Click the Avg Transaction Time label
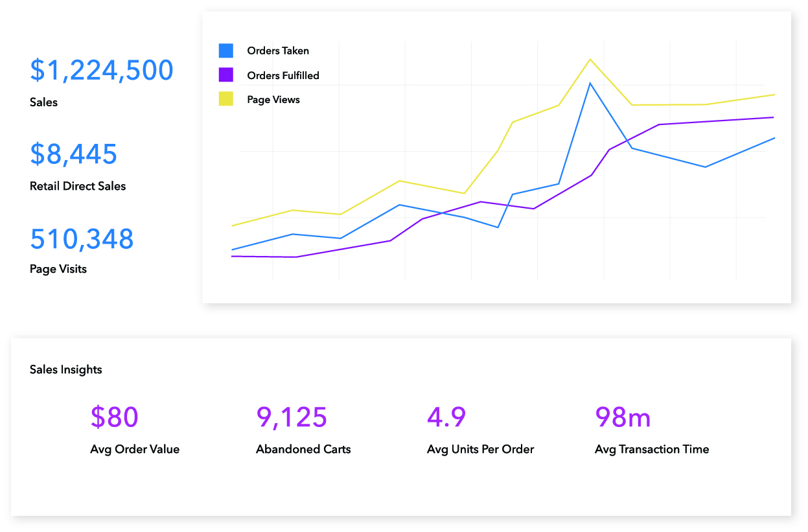Viewport: 808px width, 532px height. pos(652,449)
